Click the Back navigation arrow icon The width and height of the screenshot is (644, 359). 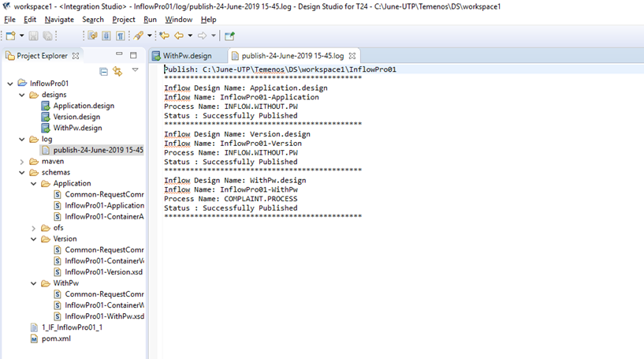click(179, 36)
